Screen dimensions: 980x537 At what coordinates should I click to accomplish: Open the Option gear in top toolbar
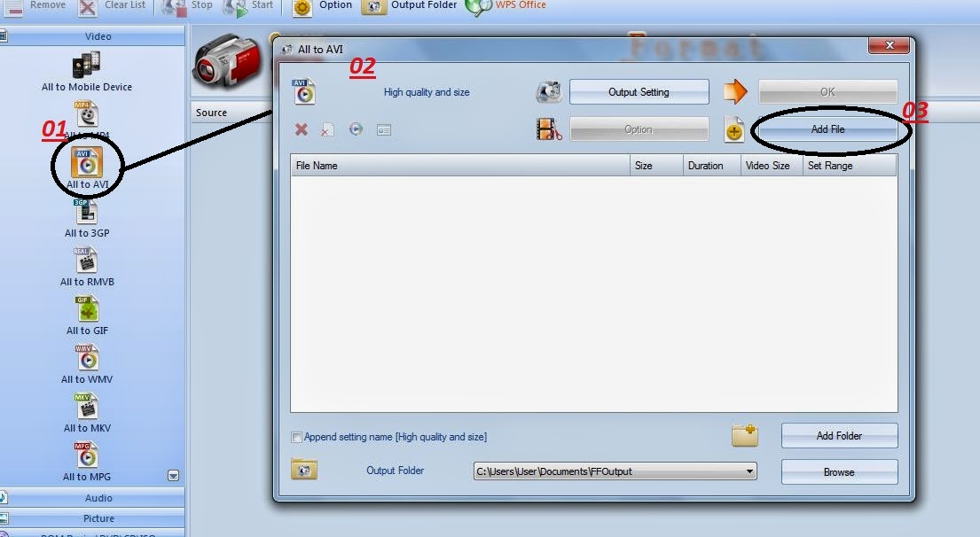(x=322, y=6)
